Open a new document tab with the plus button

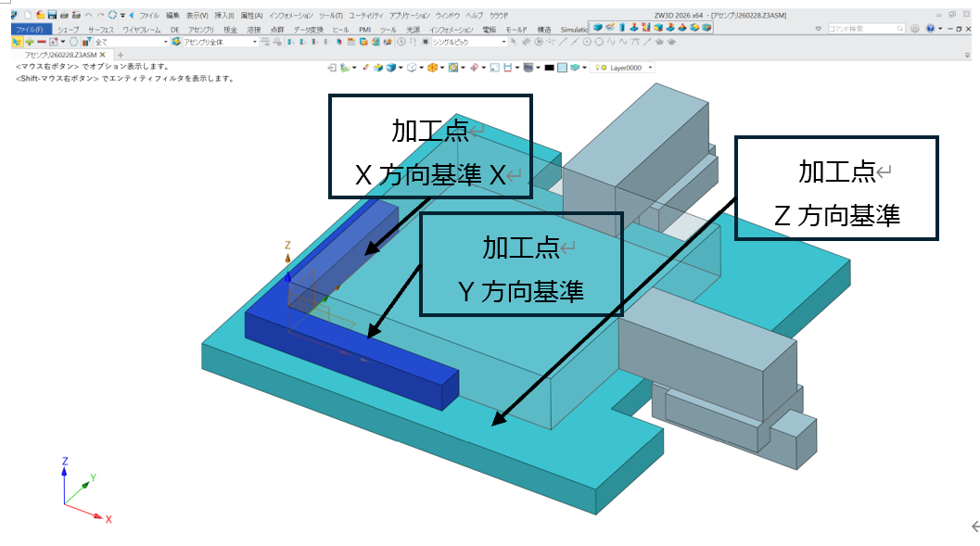[x=122, y=55]
